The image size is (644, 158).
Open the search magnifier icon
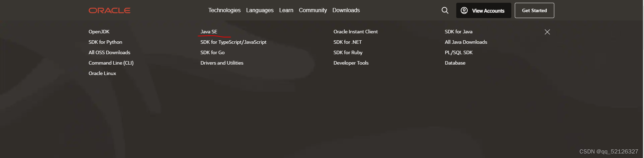tap(445, 10)
